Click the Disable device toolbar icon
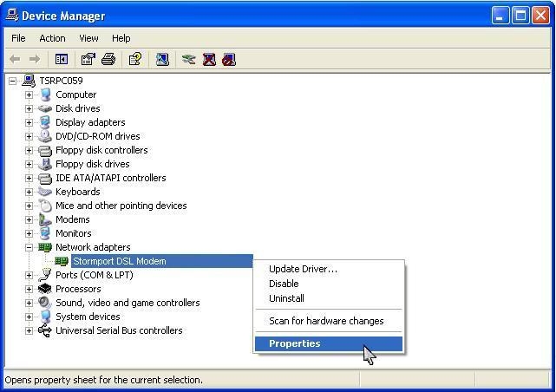 click(x=229, y=59)
